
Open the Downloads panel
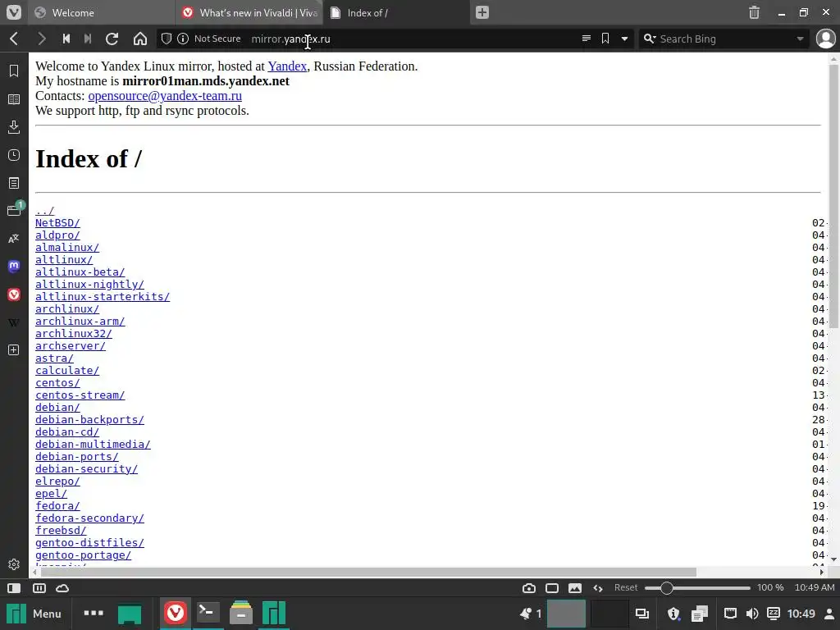click(14, 127)
